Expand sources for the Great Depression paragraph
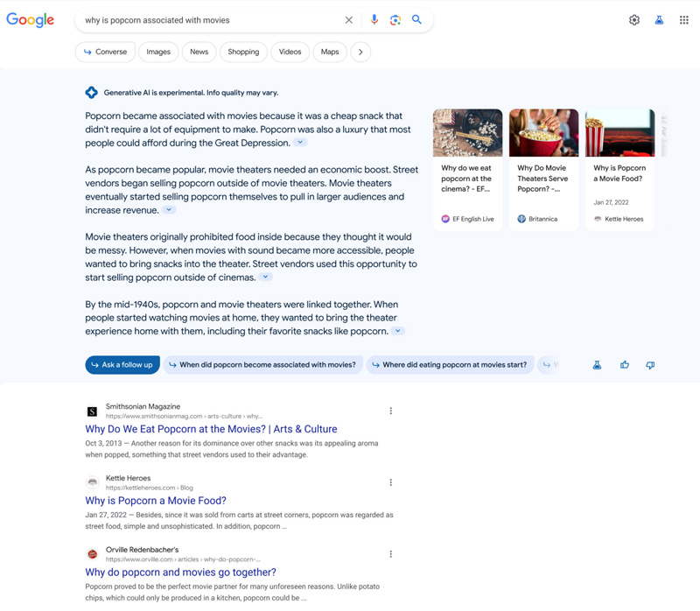 (x=300, y=143)
